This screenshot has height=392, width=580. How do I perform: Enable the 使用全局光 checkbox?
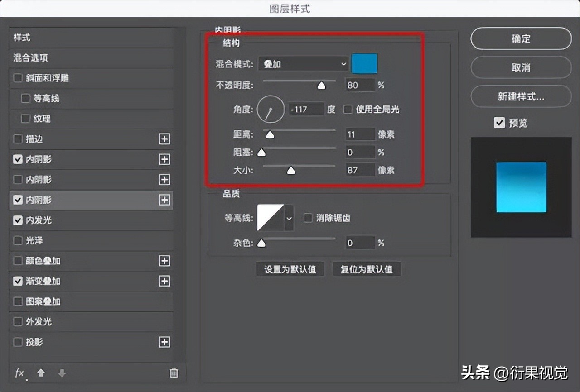pyautogui.click(x=348, y=109)
